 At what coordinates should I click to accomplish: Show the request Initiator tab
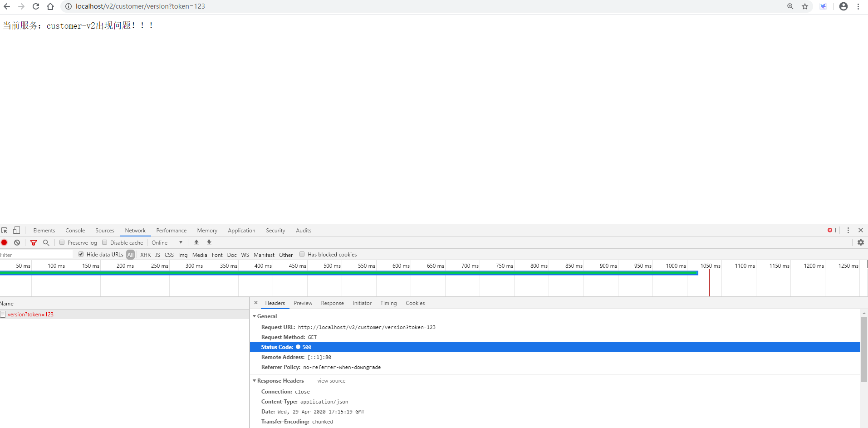[362, 303]
